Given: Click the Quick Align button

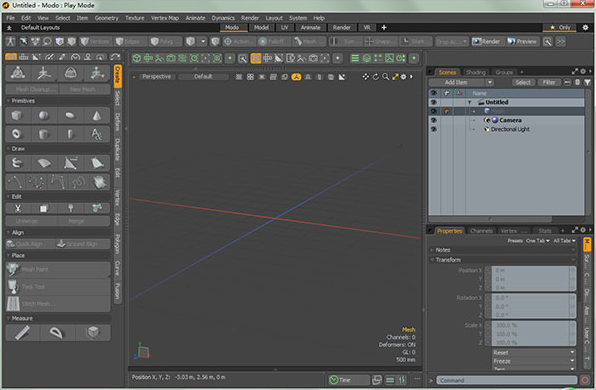Looking at the screenshot, I should [31, 244].
